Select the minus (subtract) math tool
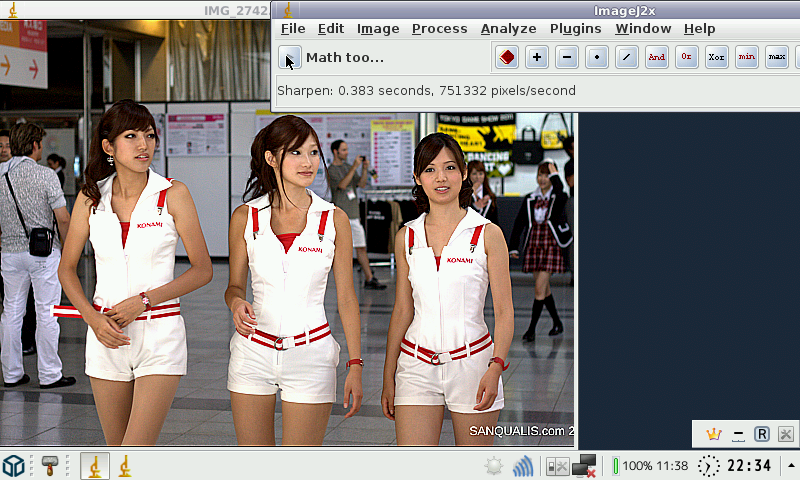The height and width of the screenshot is (480, 800). pyautogui.click(x=567, y=57)
